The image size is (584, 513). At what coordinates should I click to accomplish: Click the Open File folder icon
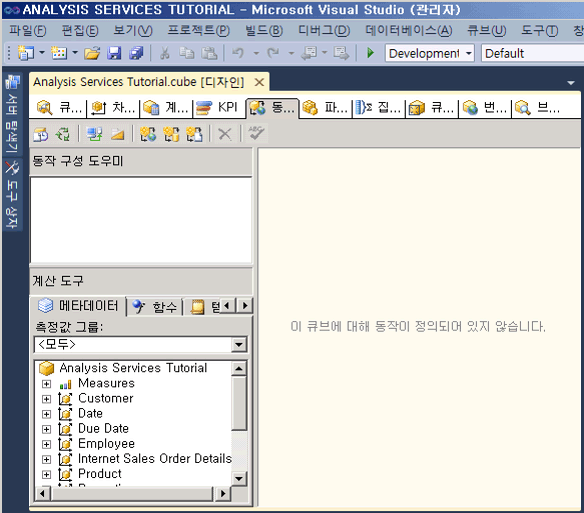92,53
